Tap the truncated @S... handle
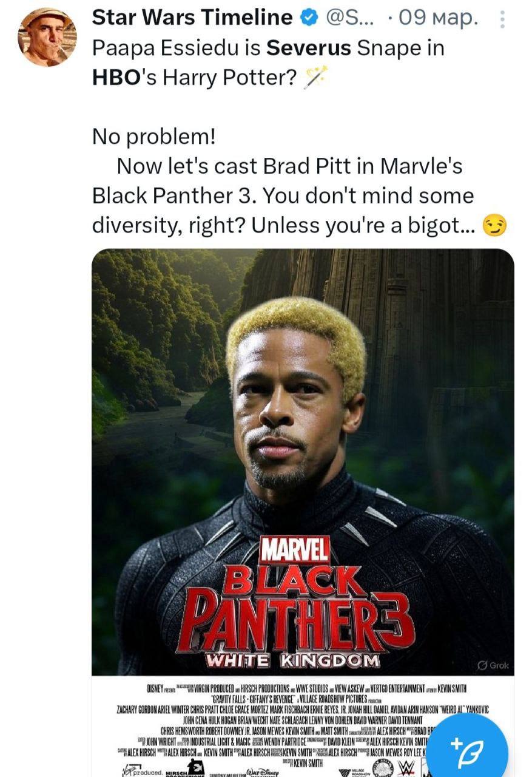This screenshot has width=532, height=777. coord(351,19)
